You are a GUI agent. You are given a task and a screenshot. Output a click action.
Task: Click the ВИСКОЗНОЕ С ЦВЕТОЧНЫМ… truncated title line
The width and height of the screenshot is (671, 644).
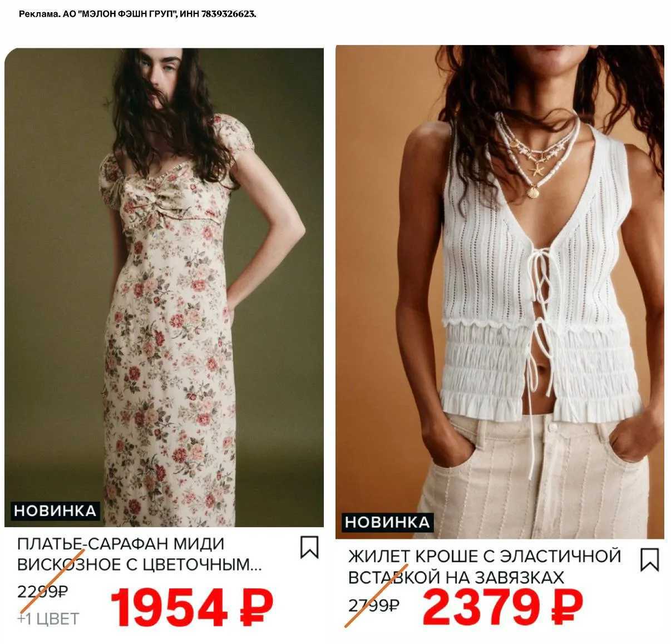click(139, 564)
